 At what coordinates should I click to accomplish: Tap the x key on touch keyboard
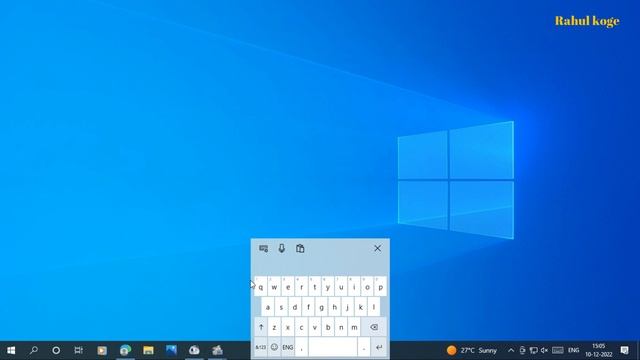coord(288,327)
